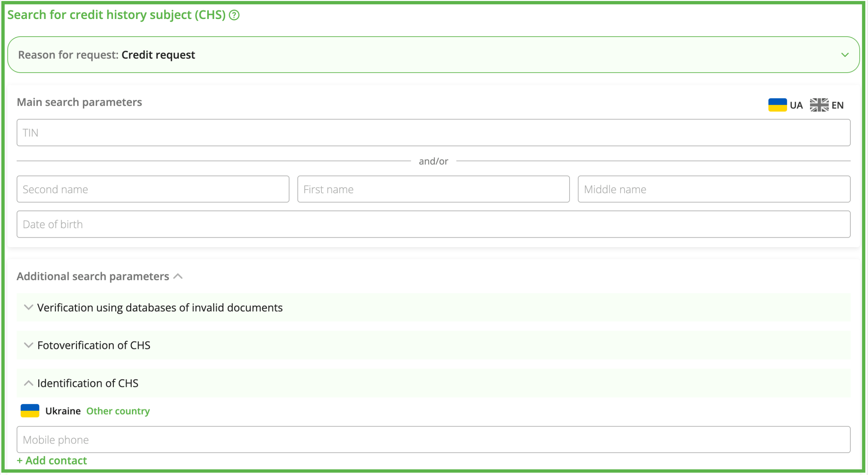Viewport: 868px width, 475px height.
Task: Click the Date of birth field
Action: pos(433,224)
